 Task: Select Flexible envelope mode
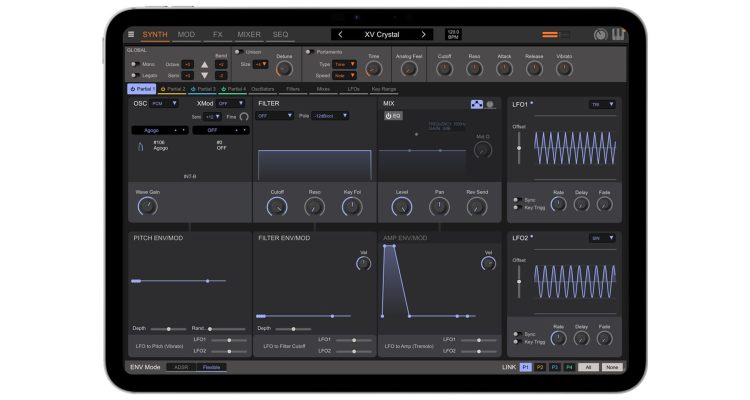click(211, 367)
